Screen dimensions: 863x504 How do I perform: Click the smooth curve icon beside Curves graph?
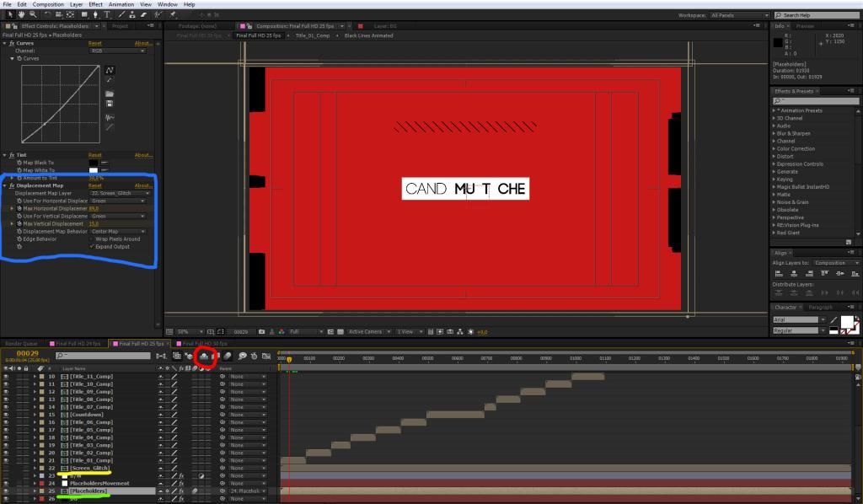110,117
